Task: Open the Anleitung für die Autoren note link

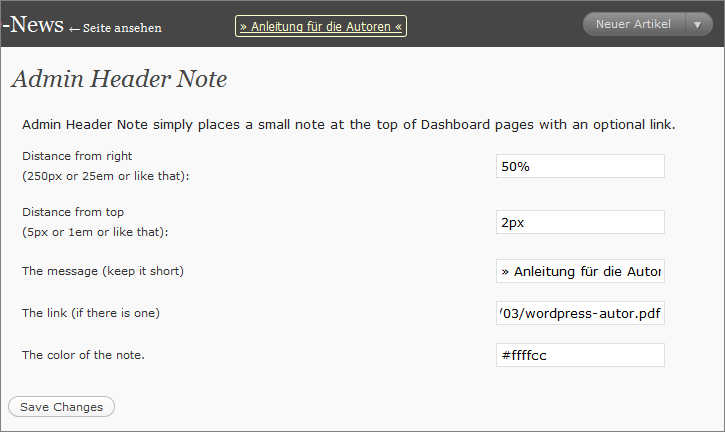Action: click(321, 26)
